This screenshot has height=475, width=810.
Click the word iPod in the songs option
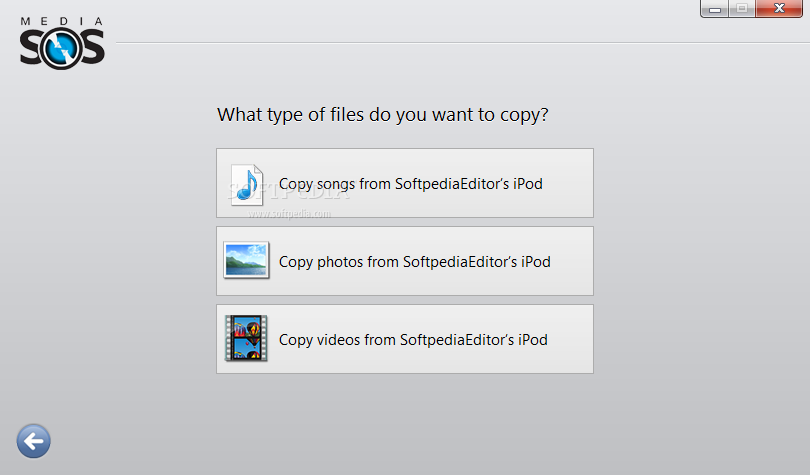pos(528,184)
